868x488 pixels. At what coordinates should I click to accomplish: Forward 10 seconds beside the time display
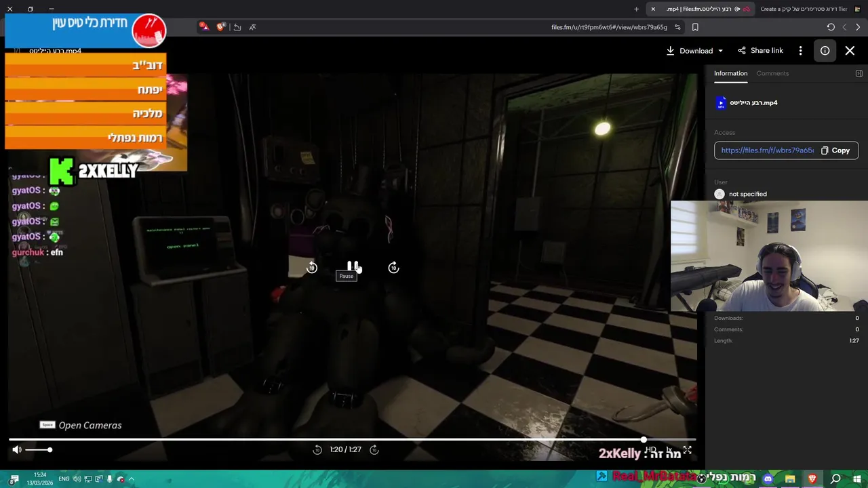click(x=374, y=449)
